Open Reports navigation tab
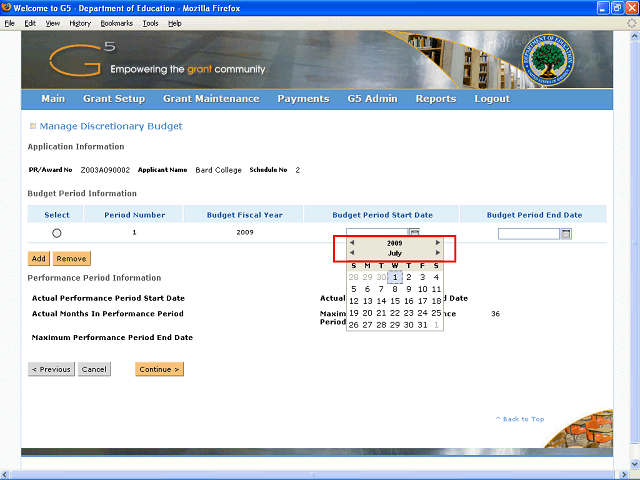Image resolution: width=640 pixels, height=480 pixels. coord(436,99)
